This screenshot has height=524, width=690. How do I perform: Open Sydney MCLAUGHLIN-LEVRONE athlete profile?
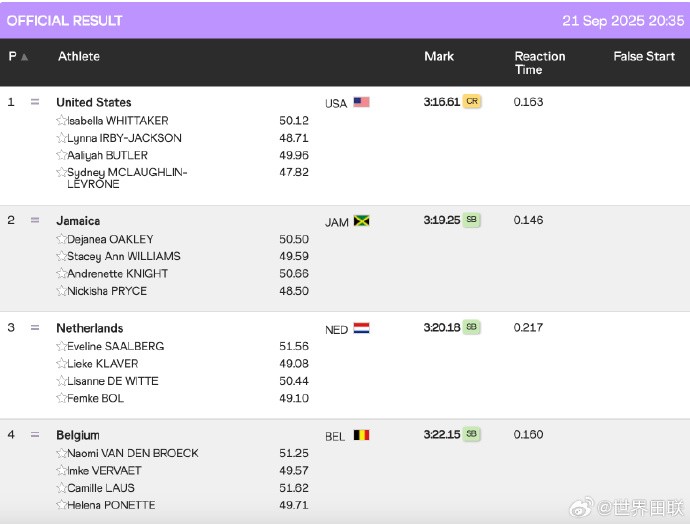(127, 178)
